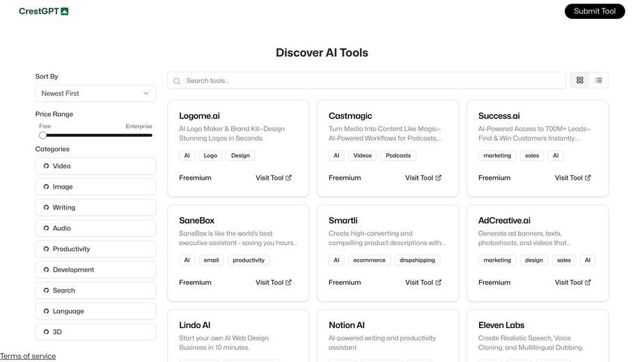Open SaneBox external link icon
The height and width of the screenshot is (362, 644).
(289, 282)
